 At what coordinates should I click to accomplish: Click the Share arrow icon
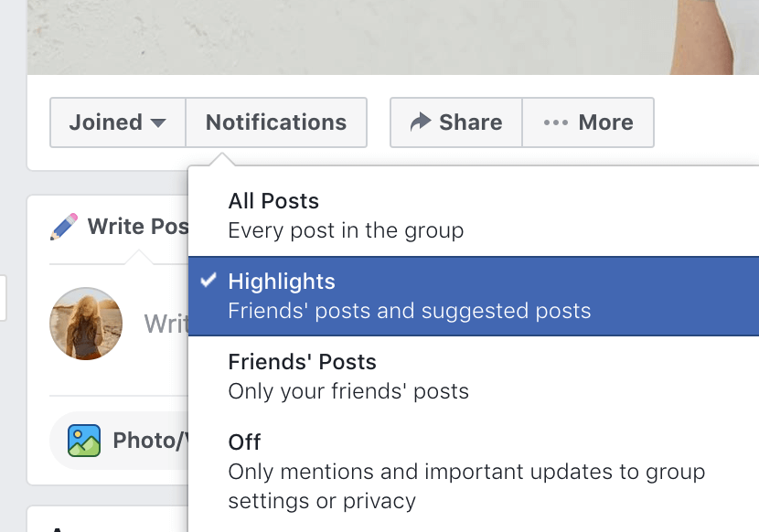[420, 122]
